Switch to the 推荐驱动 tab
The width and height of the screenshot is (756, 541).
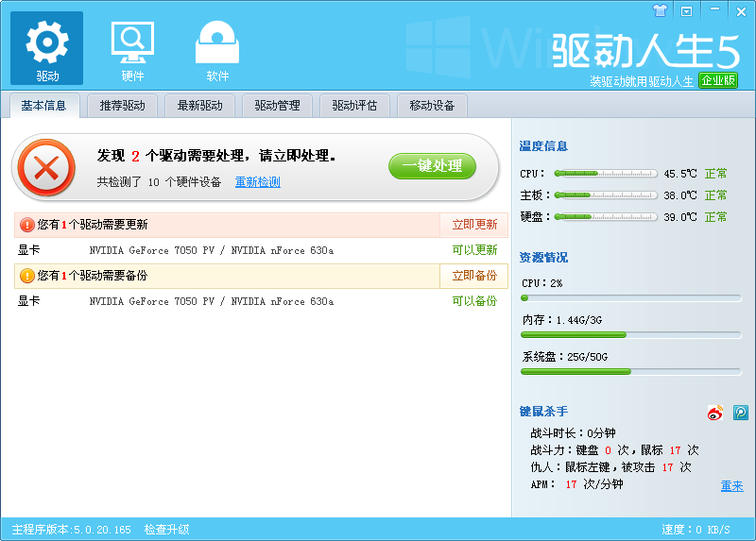point(123,106)
